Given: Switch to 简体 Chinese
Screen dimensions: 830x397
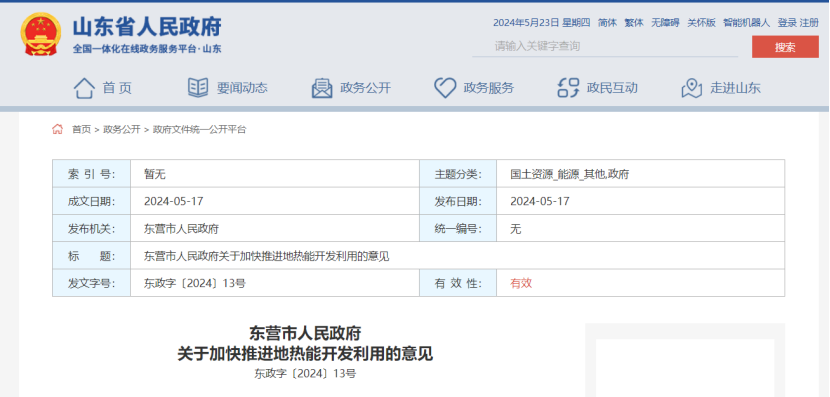Looking at the screenshot, I should pyautogui.click(x=607, y=23).
